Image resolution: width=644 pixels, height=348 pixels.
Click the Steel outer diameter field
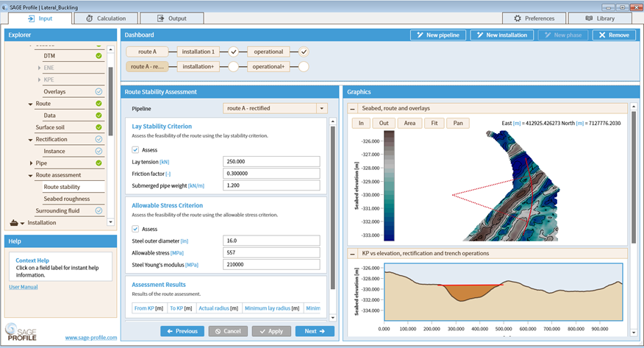tap(271, 241)
